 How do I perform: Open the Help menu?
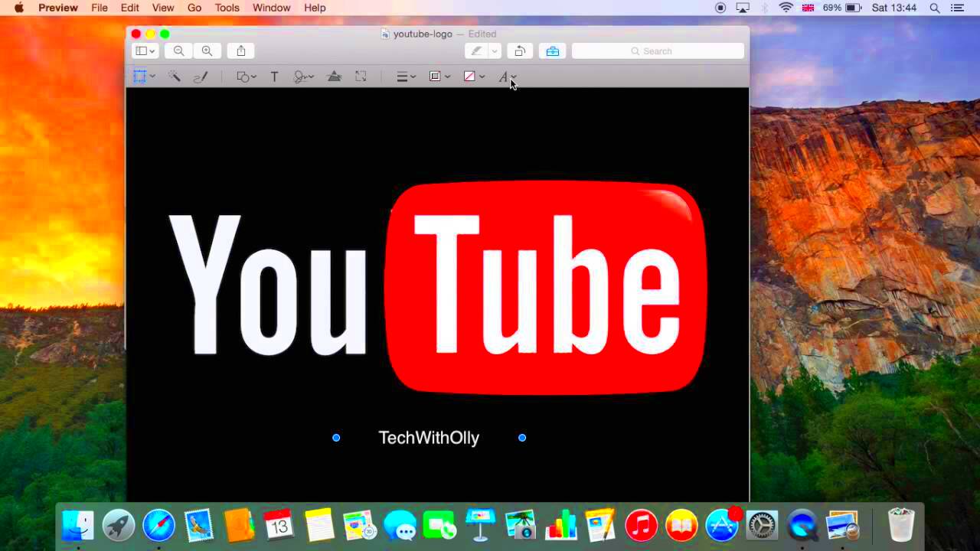(x=315, y=8)
